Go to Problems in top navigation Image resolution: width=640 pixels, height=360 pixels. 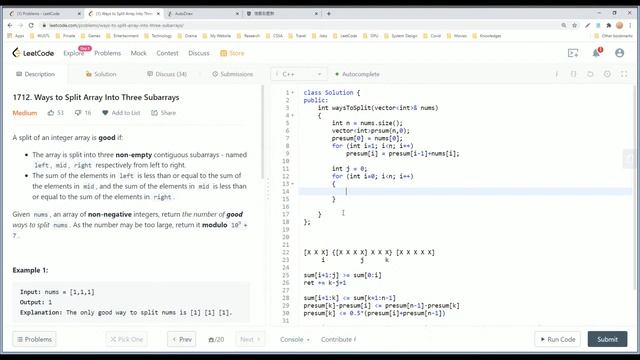[x=107, y=53]
